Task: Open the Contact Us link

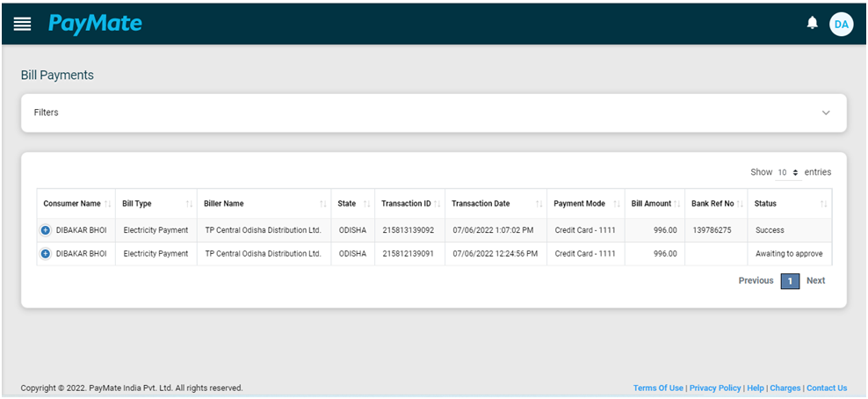Action: pos(827,388)
